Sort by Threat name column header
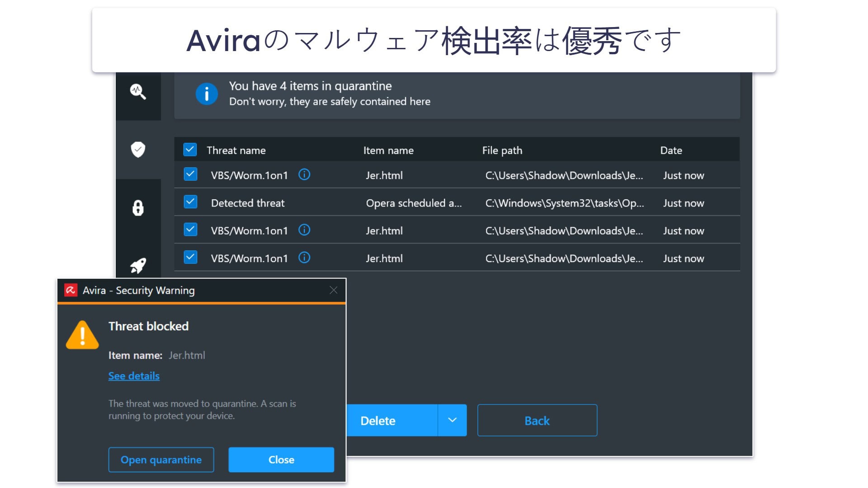This screenshot has height=488, width=868. (x=236, y=150)
